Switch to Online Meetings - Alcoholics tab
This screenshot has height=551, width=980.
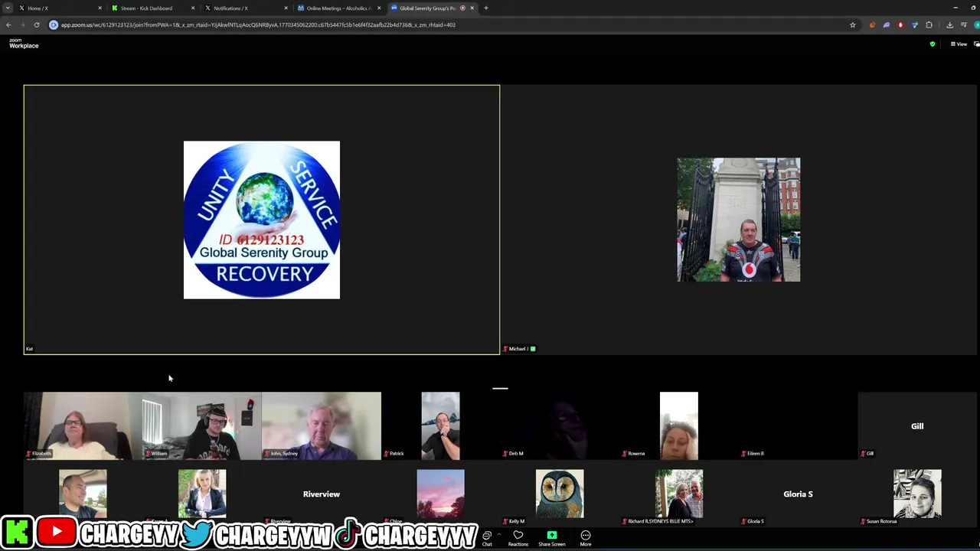(x=338, y=8)
